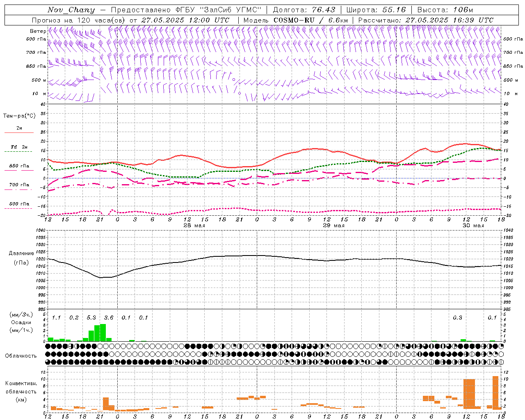This screenshot has height=420, width=525.
Task: Click the '10 м' wind level label on left
Action: coord(39,94)
